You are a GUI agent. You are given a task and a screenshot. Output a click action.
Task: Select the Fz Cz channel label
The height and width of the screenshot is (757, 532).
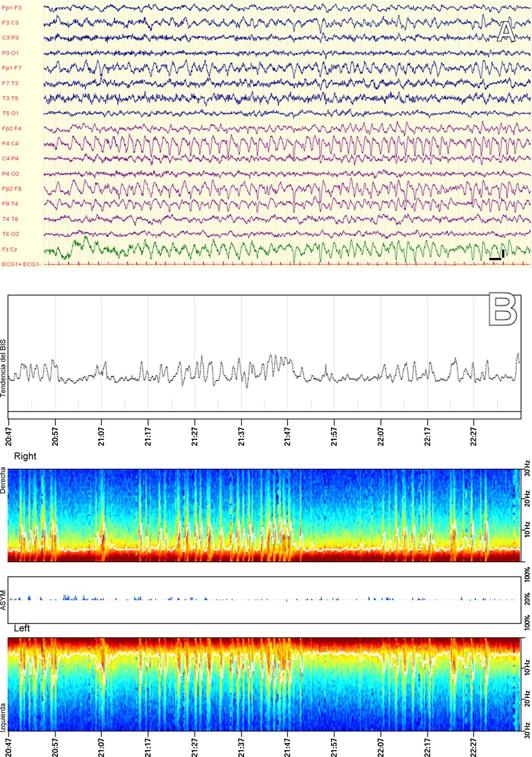[x=9, y=249]
